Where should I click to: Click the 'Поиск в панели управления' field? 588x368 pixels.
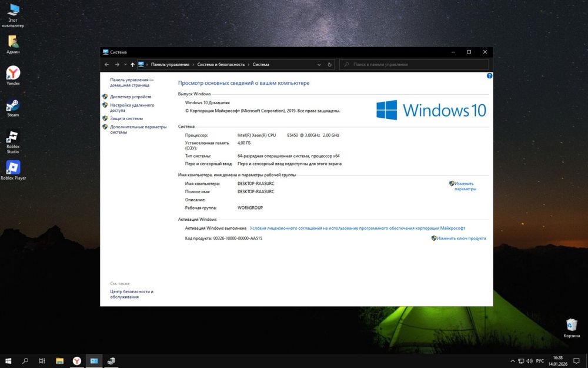(x=414, y=65)
